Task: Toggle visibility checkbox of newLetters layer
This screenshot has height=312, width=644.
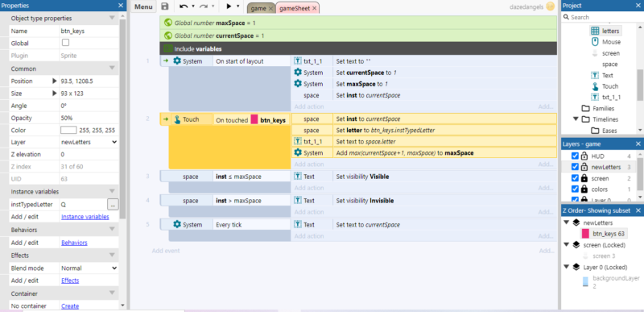Action: coord(575,168)
